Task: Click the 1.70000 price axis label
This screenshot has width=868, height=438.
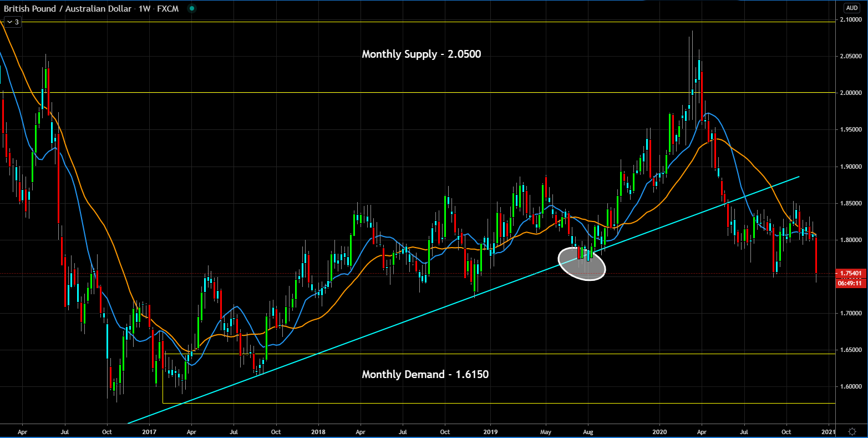Action: click(x=850, y=314)
